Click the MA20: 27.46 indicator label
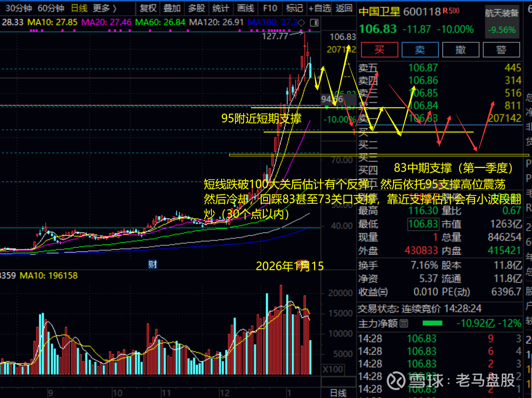The width and height of the screenshot is (532, 398). [106, 22]
